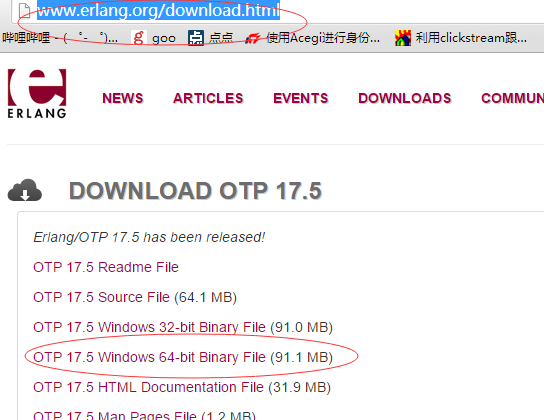Open the EVENTS menu item

(300, 98)
